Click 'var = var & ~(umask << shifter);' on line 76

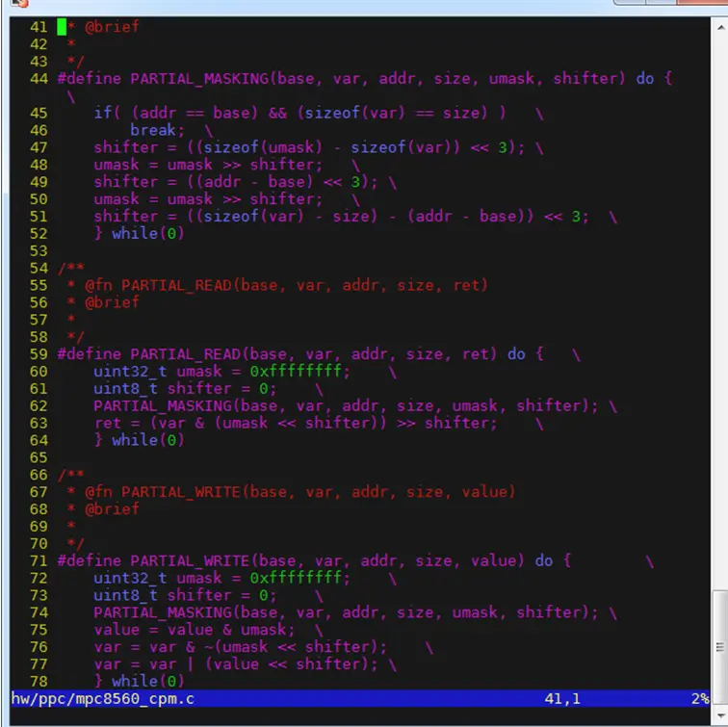click(240, 647)
